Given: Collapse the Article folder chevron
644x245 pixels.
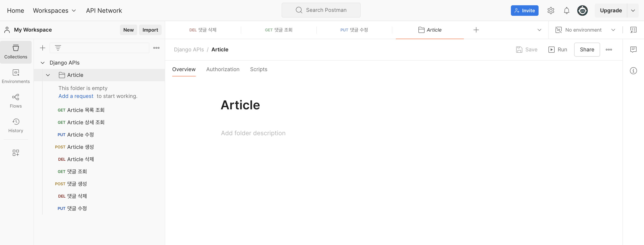Looking at the screenshot, I should [x=48, y=75].
